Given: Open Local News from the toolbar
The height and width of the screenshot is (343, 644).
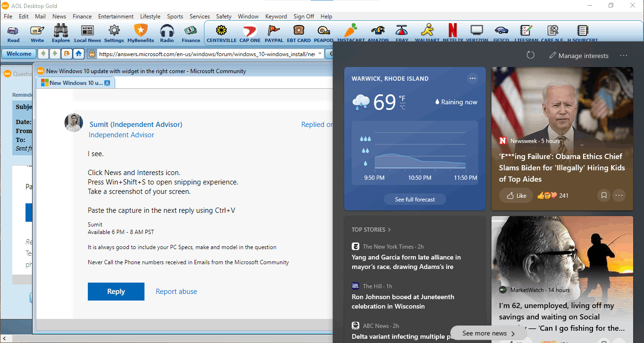Looking at the screenshot, I should click(x=87, y=33).
